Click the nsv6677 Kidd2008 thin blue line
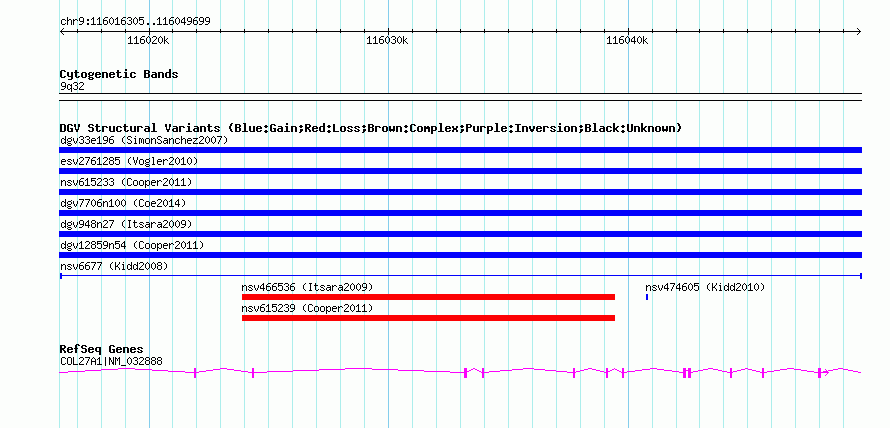Viewport: 890px width, 428px height. pyautogui.click(x=460, y=276)
